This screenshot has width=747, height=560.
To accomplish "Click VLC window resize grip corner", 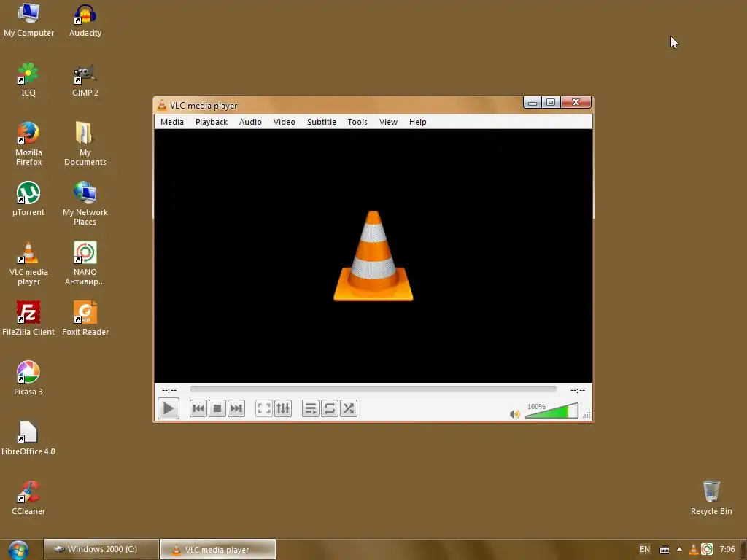I will (x=587, y=415).
